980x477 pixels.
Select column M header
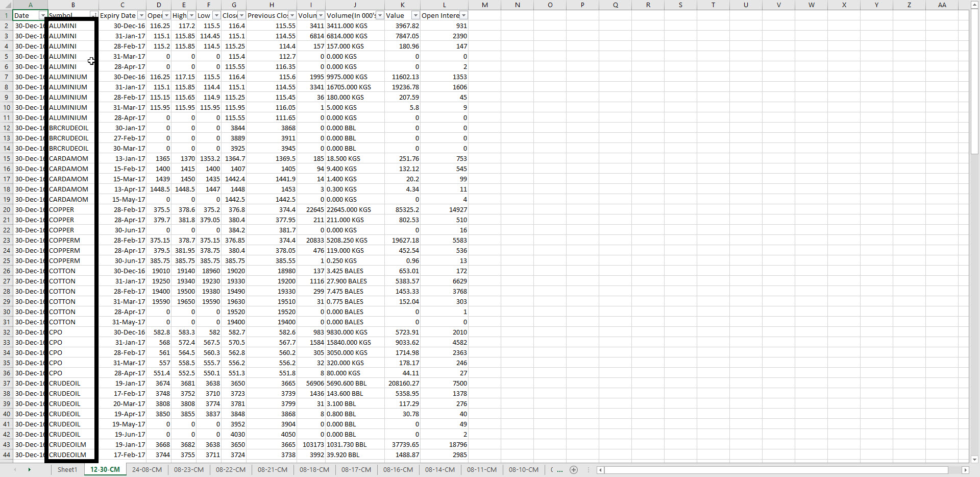coord(484,5)
